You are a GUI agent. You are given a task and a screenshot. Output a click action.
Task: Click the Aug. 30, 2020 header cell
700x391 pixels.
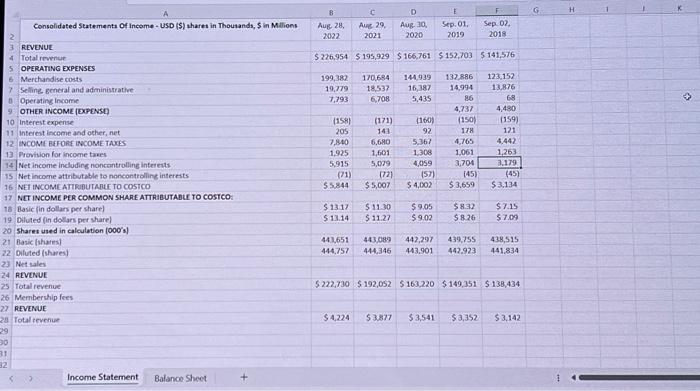point(414,29)
